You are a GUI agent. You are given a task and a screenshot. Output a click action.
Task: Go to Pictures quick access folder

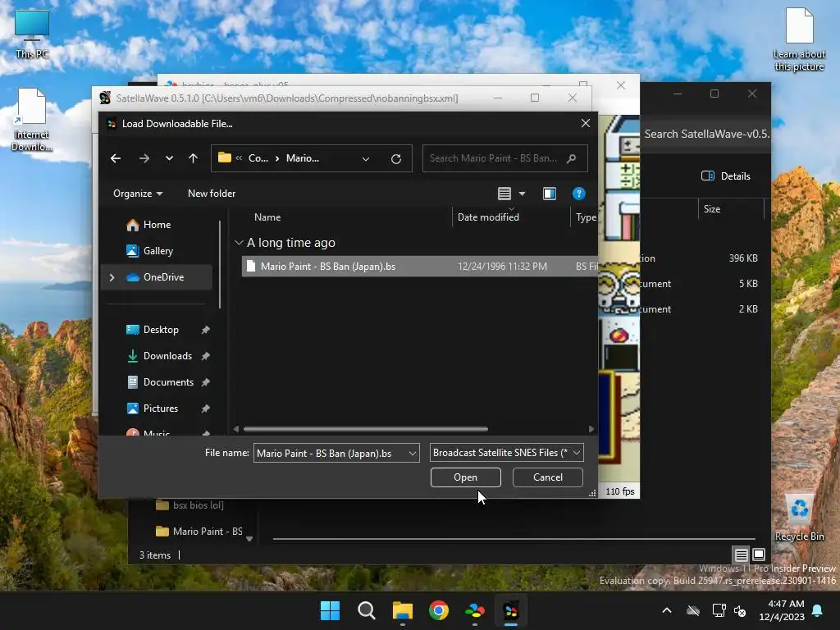point(160,409)
